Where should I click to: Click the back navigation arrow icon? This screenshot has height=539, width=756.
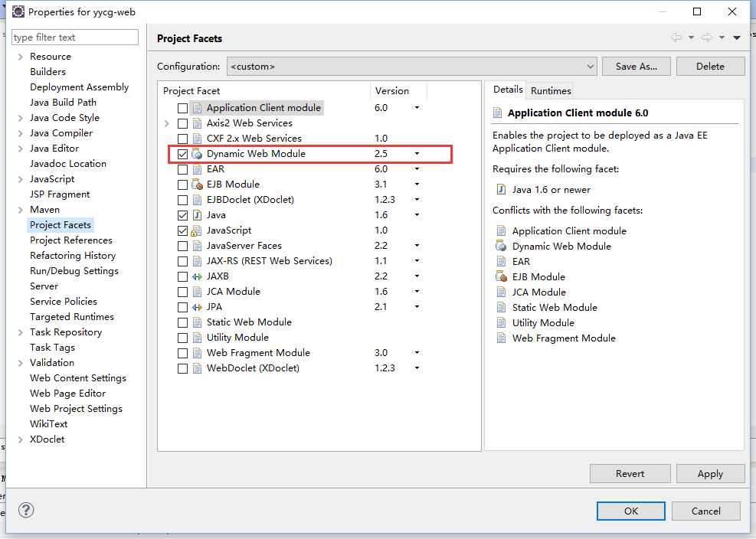[x=676, y=38]
